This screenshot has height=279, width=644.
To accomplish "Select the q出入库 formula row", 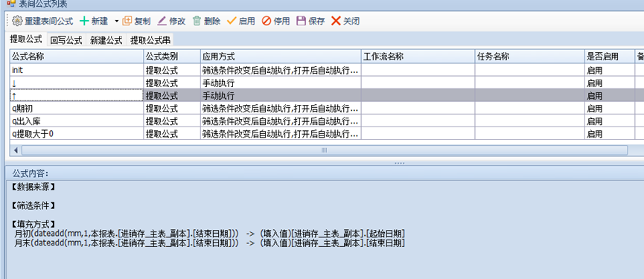I will coord(327,121).
